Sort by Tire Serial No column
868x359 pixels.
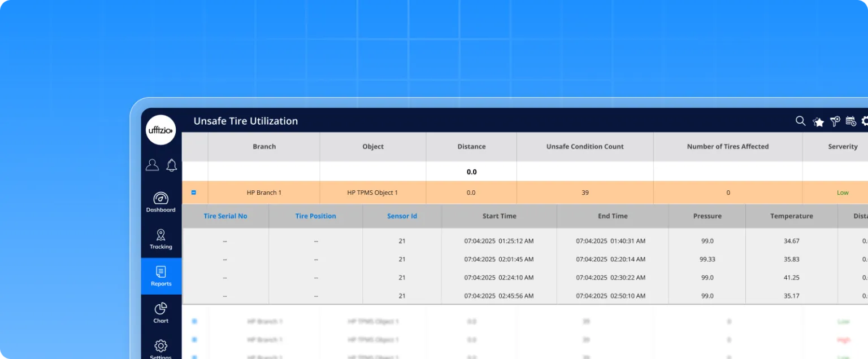tap(225, 216)
